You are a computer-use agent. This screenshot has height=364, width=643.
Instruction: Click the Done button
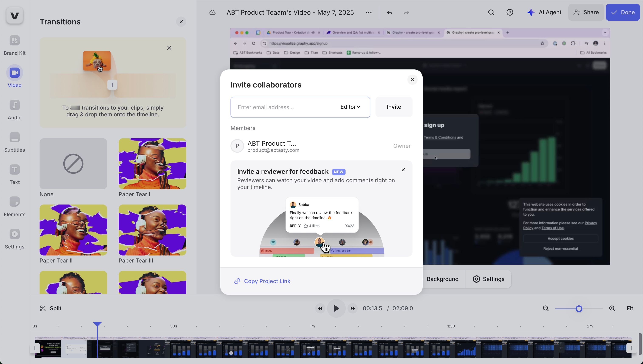[623, 12]
